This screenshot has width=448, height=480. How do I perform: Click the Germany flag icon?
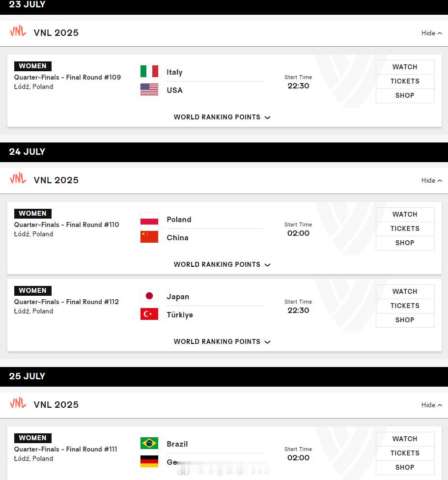coord(149,461)
